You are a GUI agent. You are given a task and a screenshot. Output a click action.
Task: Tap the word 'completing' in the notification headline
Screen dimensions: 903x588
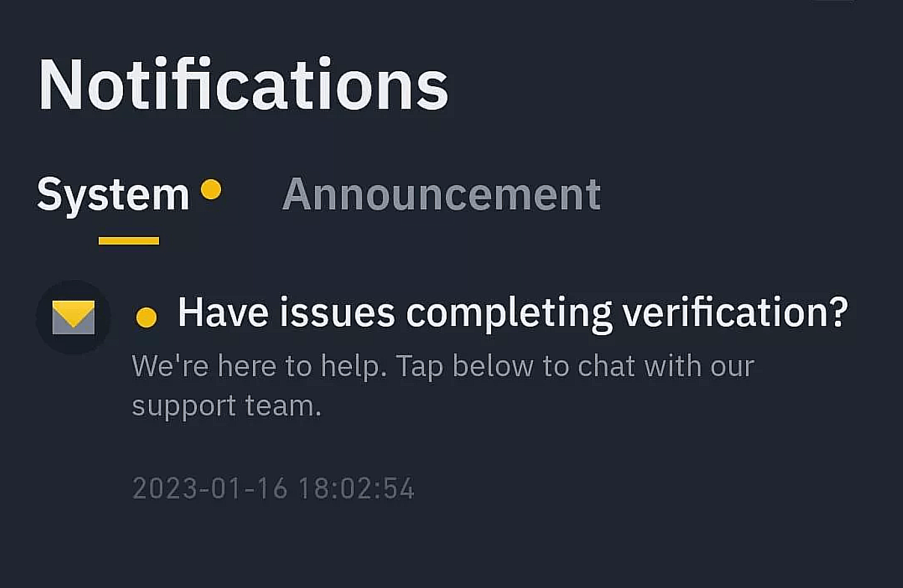[509, 314]
